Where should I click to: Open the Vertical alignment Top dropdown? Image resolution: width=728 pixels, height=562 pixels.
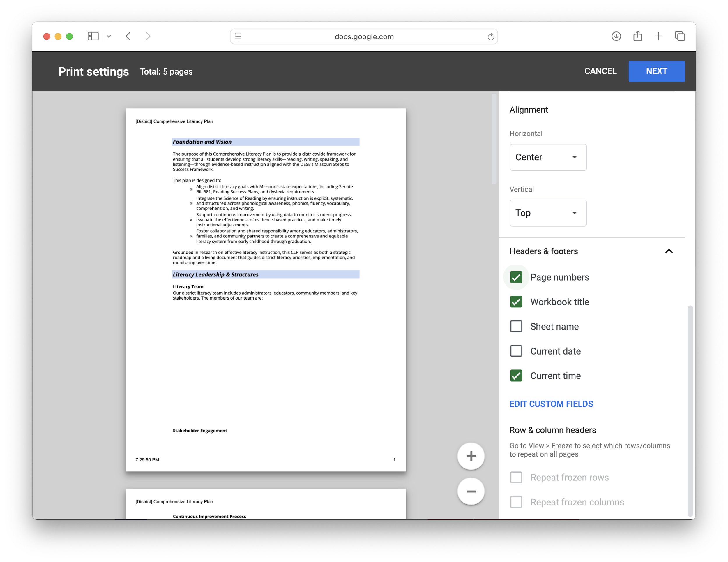tap(548, 213)
